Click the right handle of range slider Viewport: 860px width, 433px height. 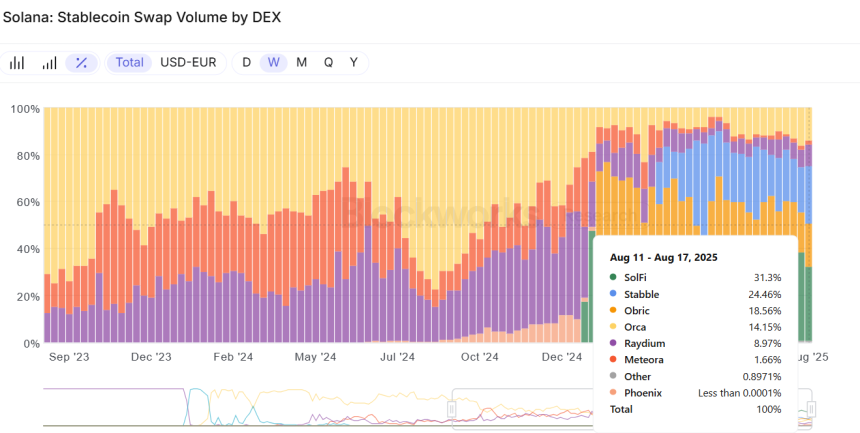click(x=811, y=408)
